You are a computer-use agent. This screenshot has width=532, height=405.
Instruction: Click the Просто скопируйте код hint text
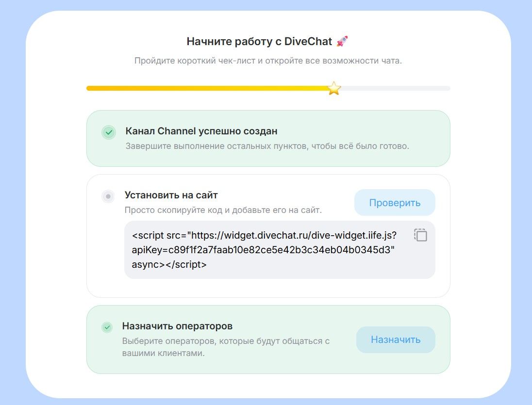click(223, 210)
